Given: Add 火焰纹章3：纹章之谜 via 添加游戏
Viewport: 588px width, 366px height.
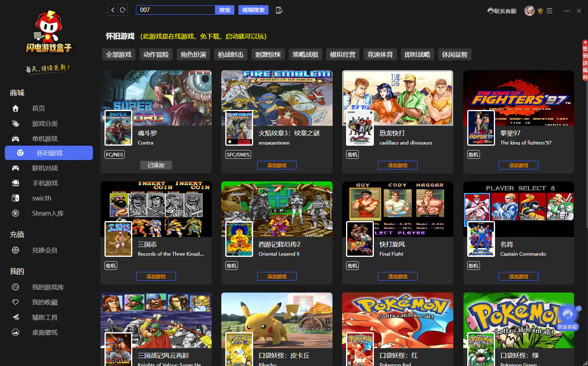Looking at the screenshot, I should (x=277, y=166).
